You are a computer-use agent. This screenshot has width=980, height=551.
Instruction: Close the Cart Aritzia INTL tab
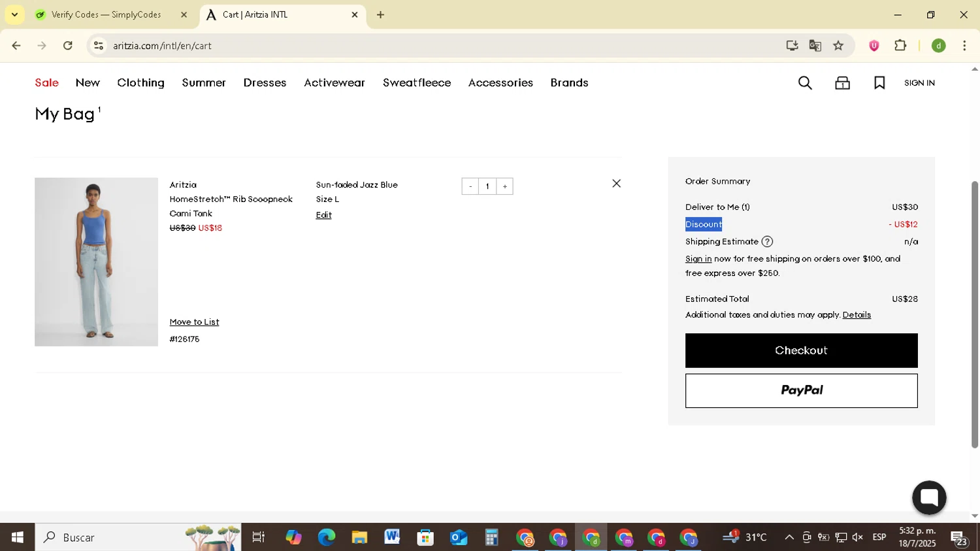pyautogui.click(x=355, y=14)
